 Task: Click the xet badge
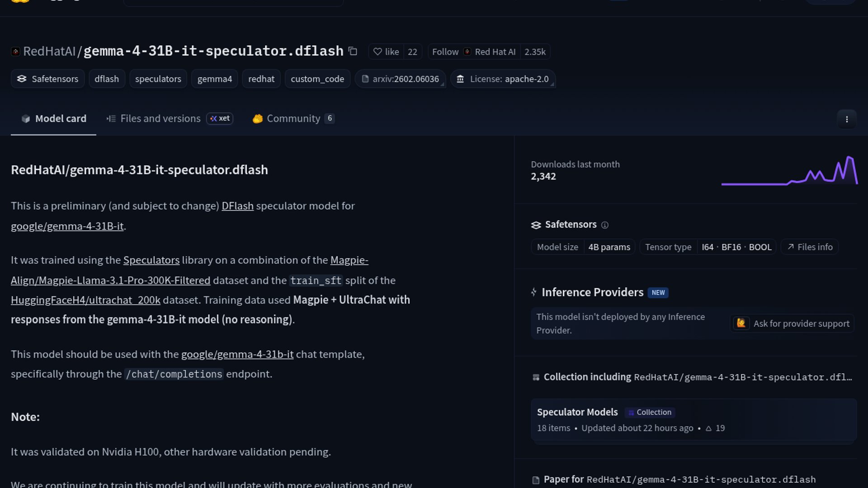click(x=220, y=118)
